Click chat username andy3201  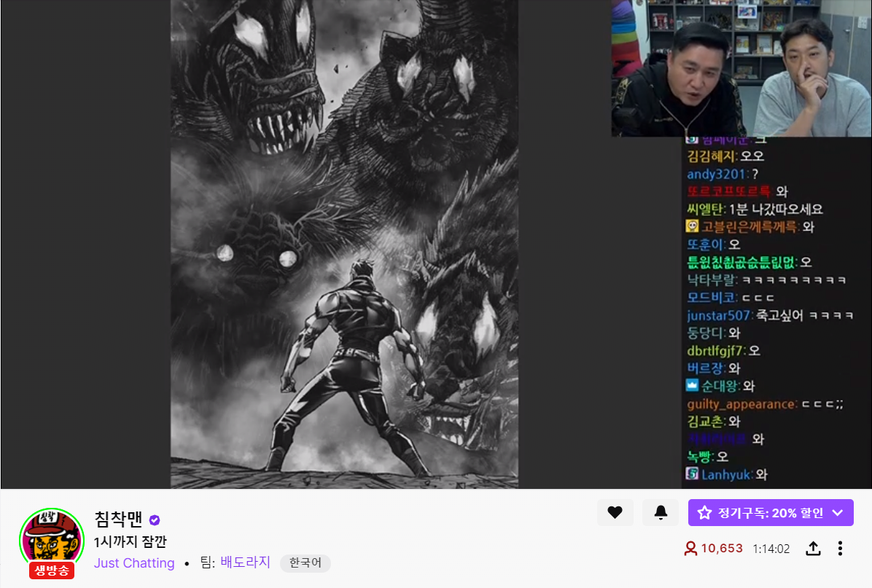click(715, 174)
